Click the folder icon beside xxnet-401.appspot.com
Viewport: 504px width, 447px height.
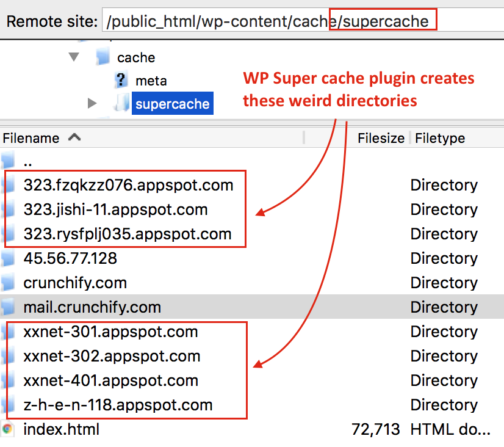click(x=9, y=380)
